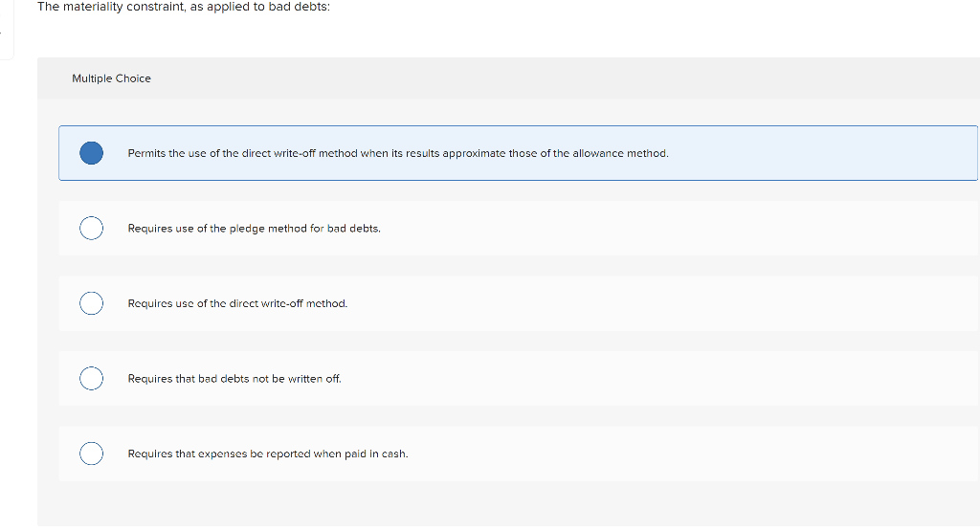
Task: Click the question text about the materiality constraint
Action: coord(184,7)
